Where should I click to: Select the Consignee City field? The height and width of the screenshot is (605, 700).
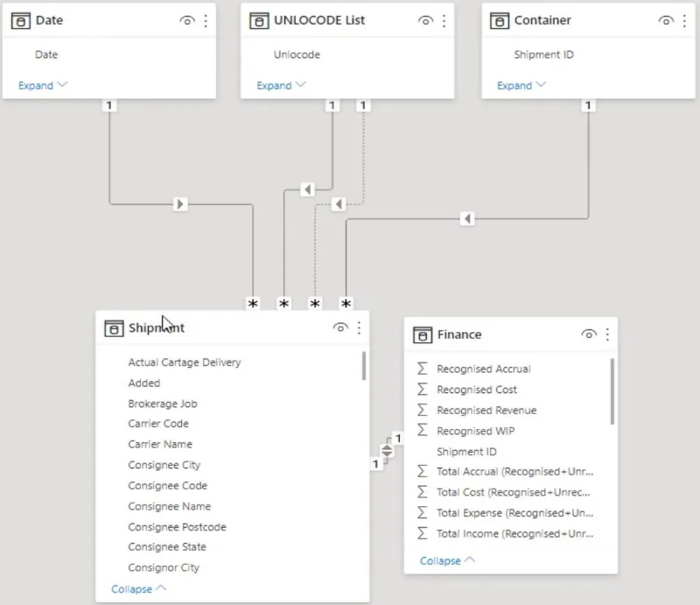(164, 465)
